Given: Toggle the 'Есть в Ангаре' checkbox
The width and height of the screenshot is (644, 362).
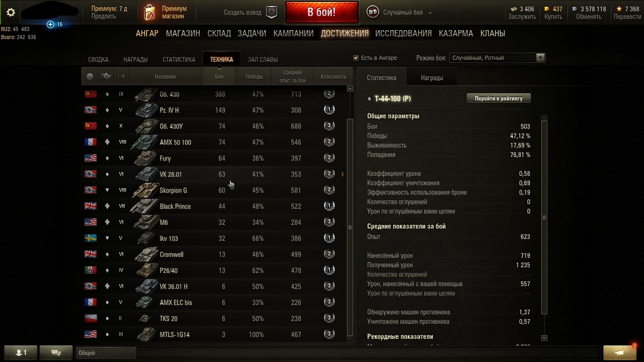Looking at the screenshot, I should pyautogui.click(x=356, y=58).
